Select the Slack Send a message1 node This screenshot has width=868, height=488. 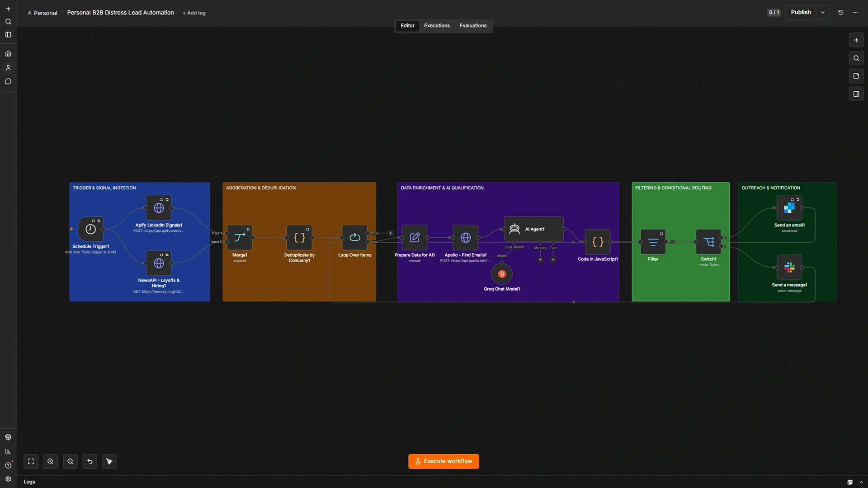[x=789, y=267]
